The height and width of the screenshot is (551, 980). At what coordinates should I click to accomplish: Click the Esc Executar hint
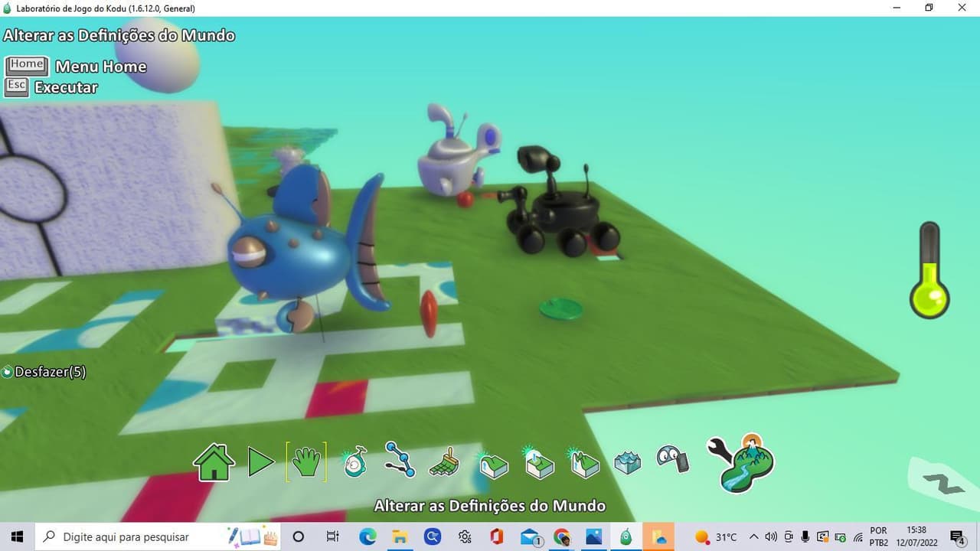(51, 87)
